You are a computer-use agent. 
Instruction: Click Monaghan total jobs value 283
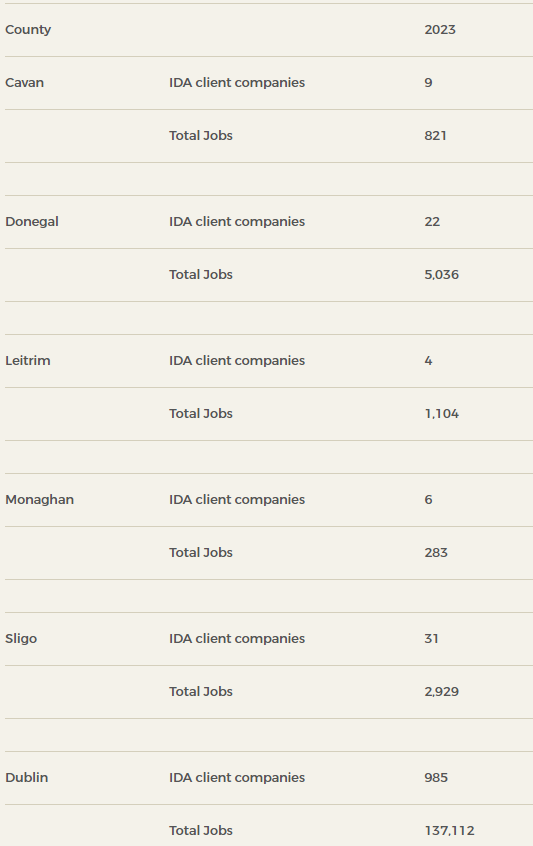click(x=436, y=552)
